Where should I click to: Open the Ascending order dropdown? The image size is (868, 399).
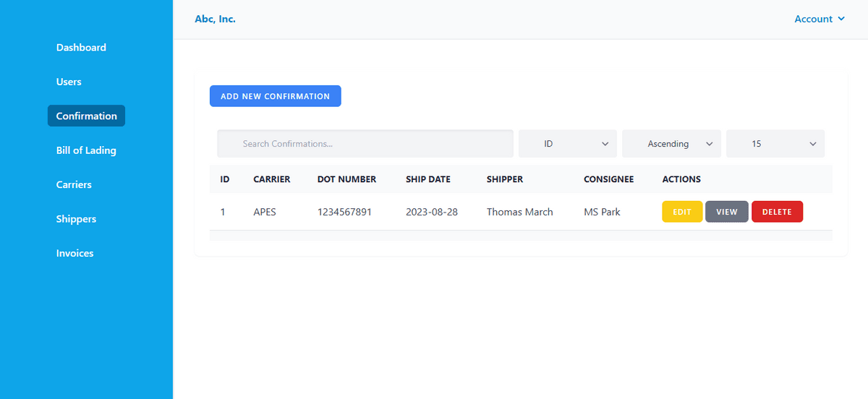point(671,144)
